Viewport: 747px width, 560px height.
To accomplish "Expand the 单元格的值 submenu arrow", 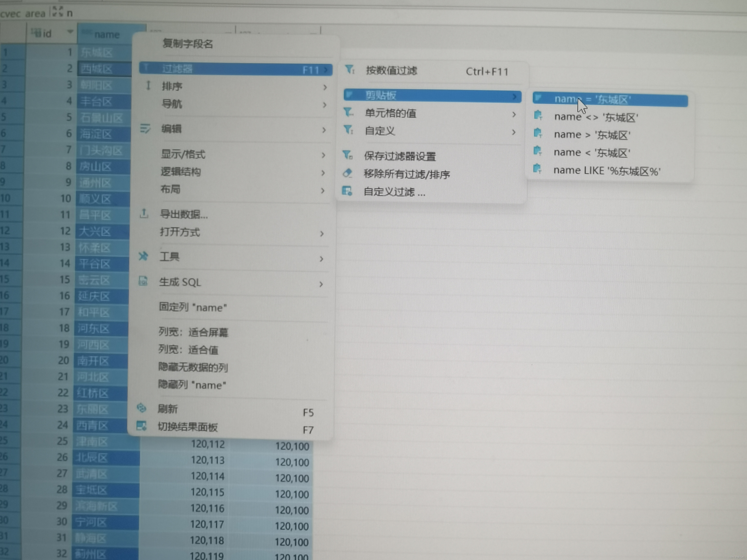I will tap(514, 115).
